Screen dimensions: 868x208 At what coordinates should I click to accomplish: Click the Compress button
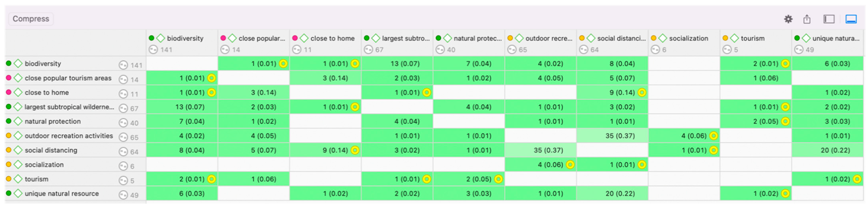31,19
